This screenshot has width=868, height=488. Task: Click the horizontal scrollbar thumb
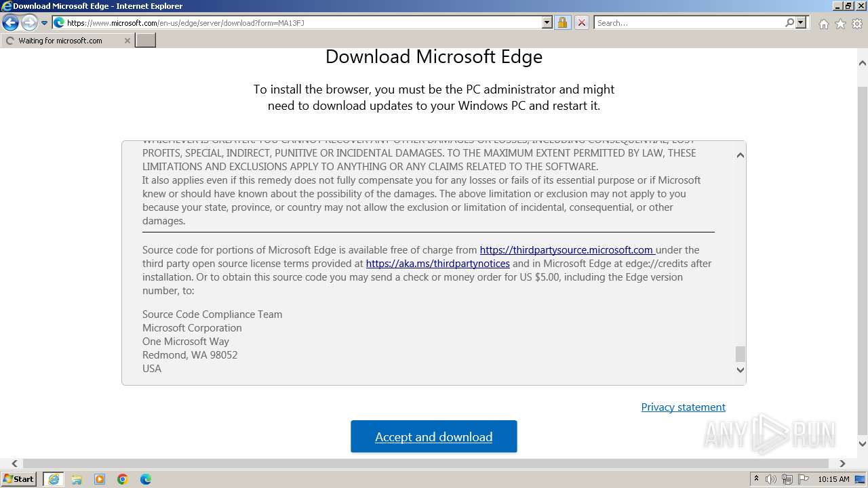(x=426, y=464)
